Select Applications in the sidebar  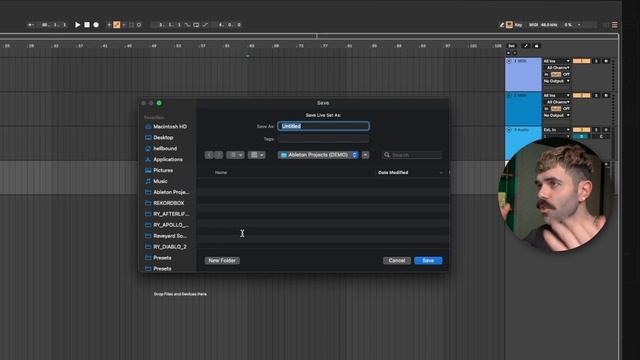click(x=164, y=160)
